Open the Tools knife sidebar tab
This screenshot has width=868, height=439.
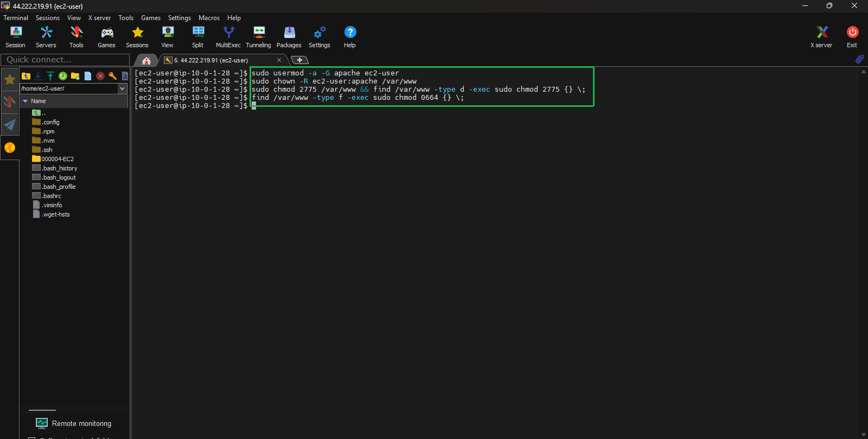tap(10, 102)
